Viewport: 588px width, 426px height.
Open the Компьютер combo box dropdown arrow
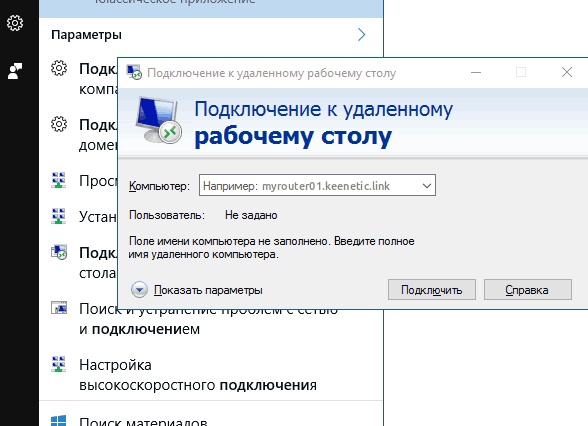[427, 185]
